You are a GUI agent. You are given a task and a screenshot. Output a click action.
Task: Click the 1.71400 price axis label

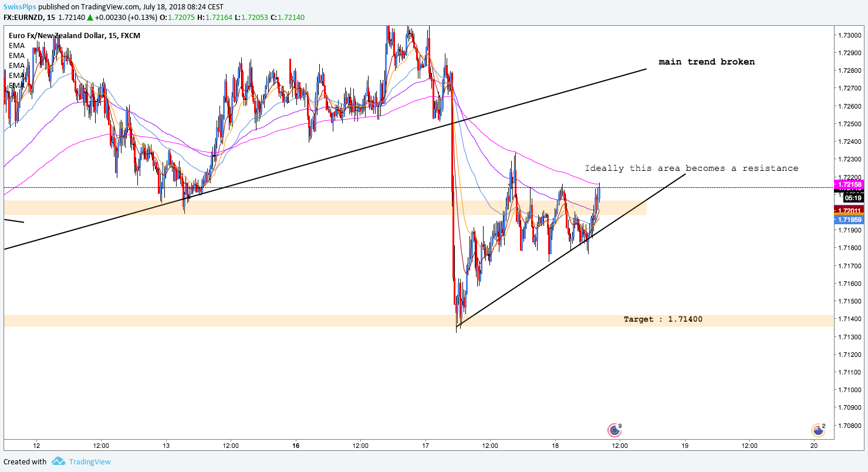tap(850, 319)
